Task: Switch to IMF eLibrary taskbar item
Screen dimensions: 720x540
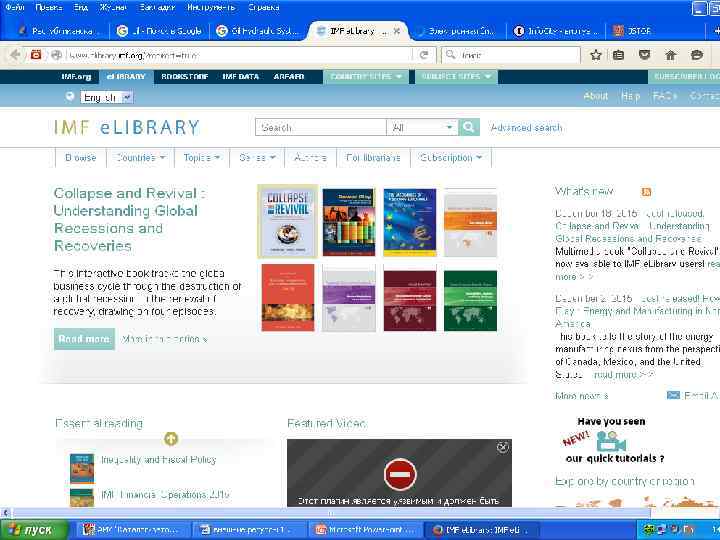Action: point(482,530)
